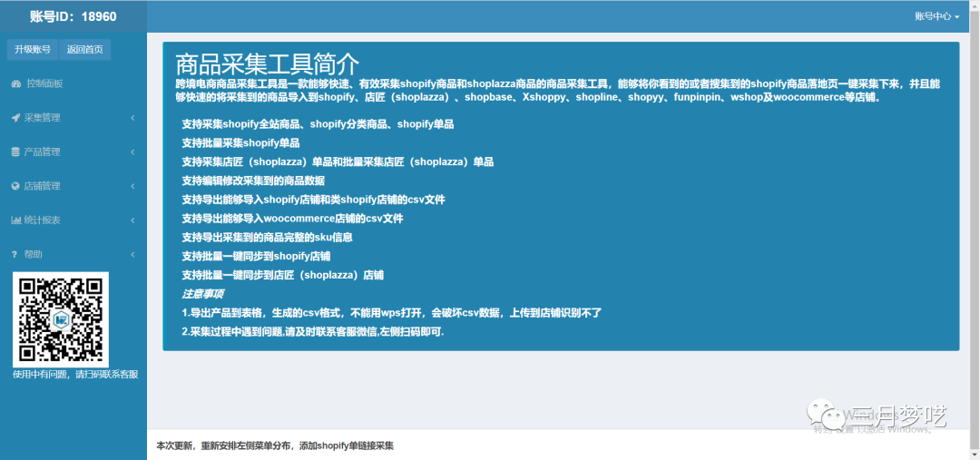This screenshot has height=460, width=980.
Task: Click the 支持批量一键同步到shopify店铺 line
Action: [x=256, y=256]
